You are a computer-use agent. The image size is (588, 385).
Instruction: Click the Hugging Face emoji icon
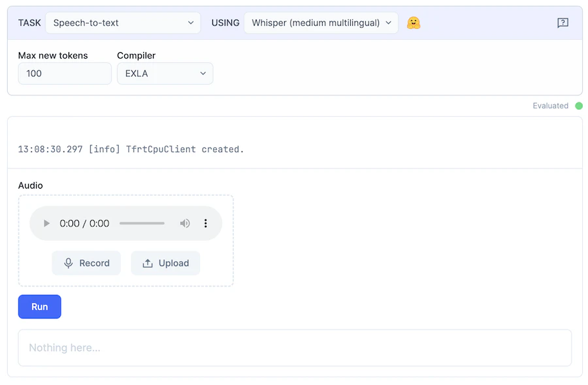(414, 23)
